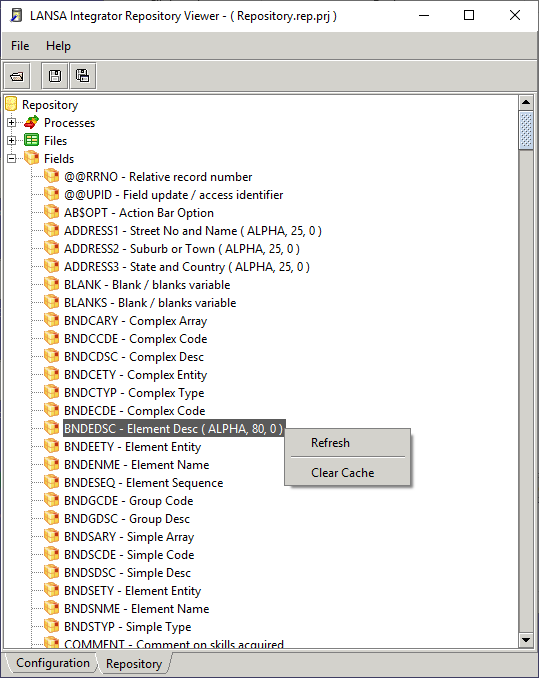Select BNDSTYP - Simple Type row
The image size is (539, 678).
click(128, 627)
